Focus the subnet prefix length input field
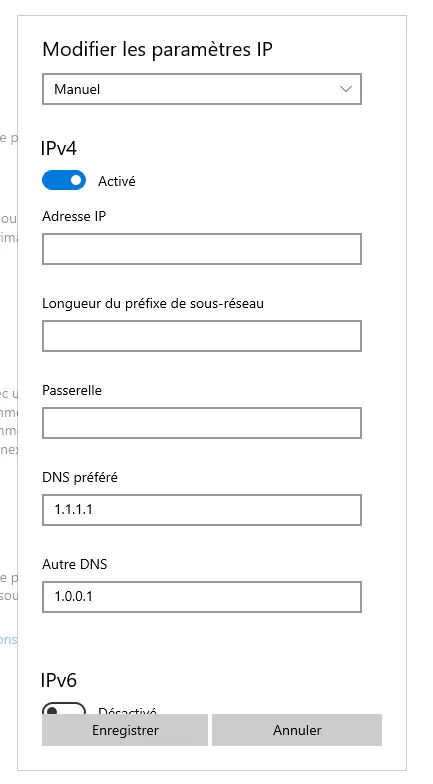This screenshot has width=433, height=784. pos(202,336)
